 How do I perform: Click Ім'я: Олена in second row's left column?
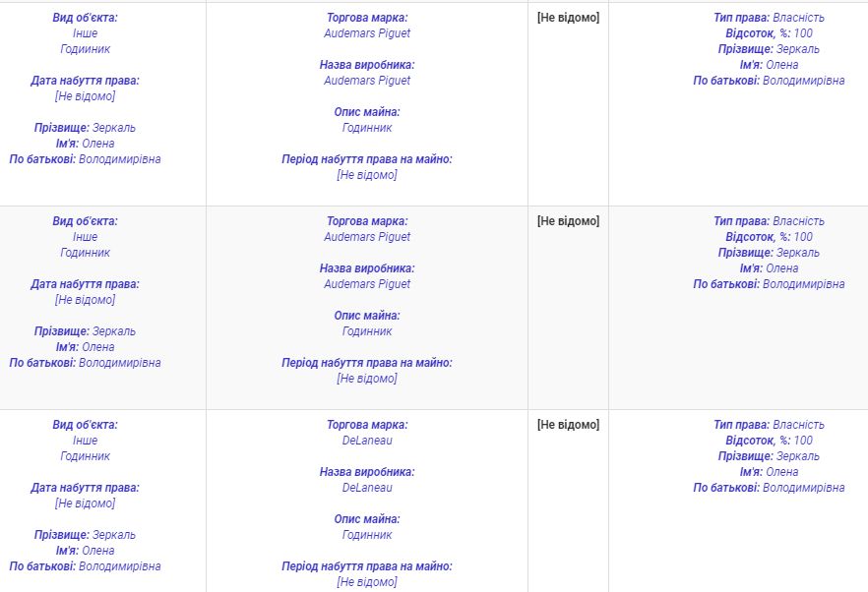click(85, 347)
